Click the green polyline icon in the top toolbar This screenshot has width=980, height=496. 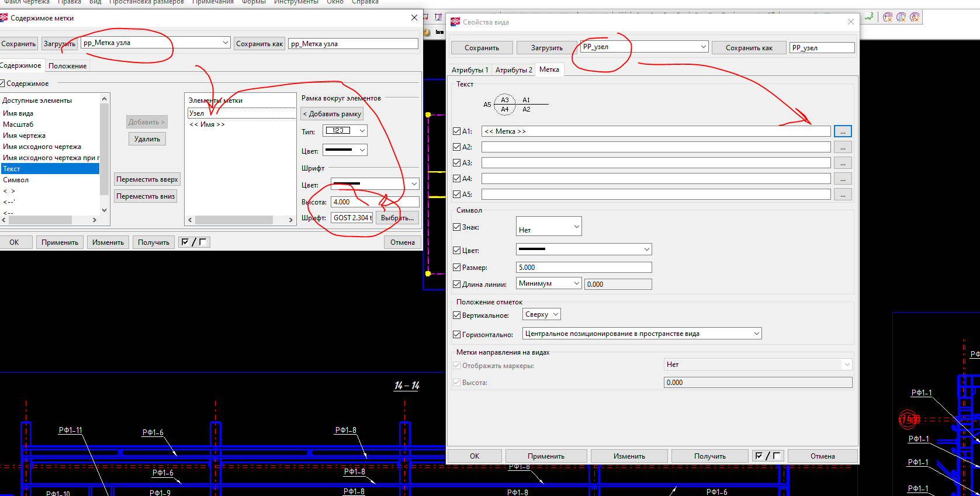(870, 17)
